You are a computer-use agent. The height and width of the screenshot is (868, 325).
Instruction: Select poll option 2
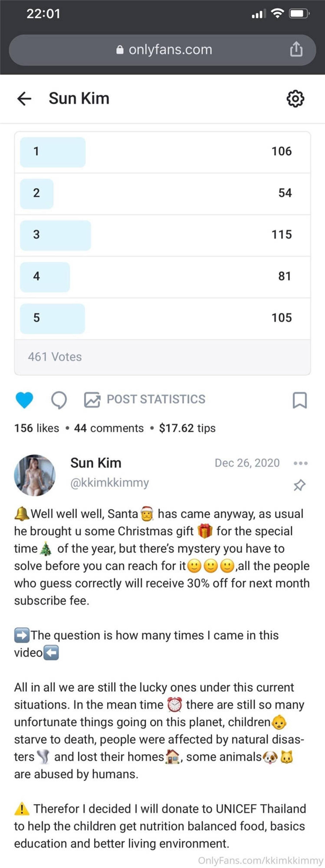point(162,193)
